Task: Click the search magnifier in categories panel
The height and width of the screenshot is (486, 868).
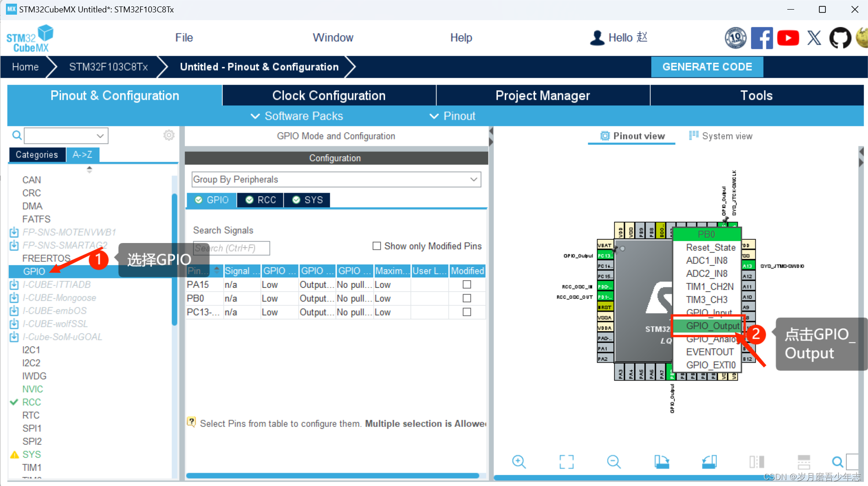Action: point(17,135)
